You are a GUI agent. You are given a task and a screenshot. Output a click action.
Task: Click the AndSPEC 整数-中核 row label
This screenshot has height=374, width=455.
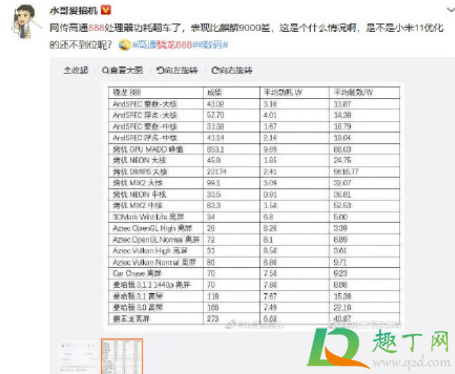pos(145,127)
